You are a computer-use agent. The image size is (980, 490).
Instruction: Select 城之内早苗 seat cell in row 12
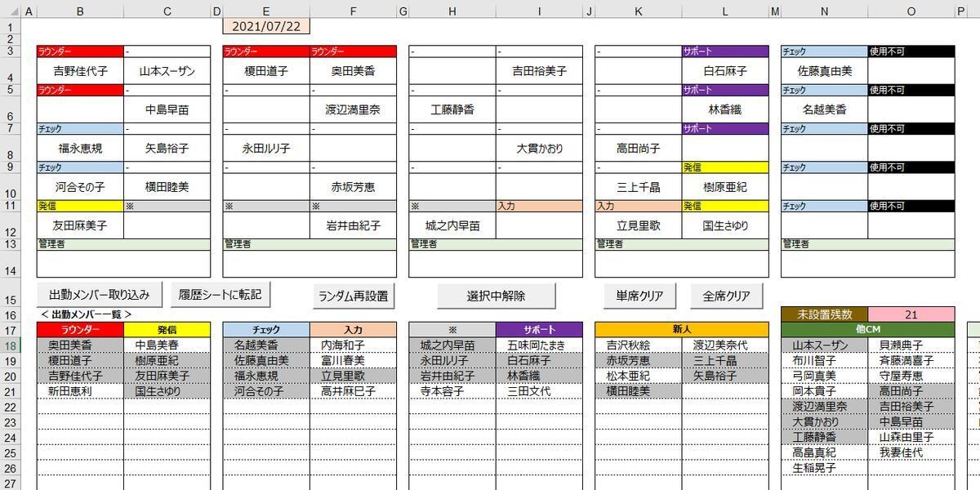pos(452,225)
